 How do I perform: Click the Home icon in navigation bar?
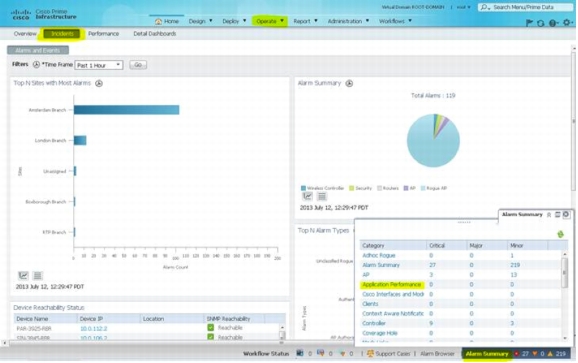[x=159, y=21]
